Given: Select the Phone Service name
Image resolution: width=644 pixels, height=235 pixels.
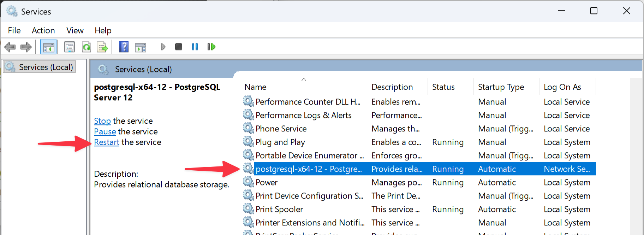Looking at the screenshot, I should (281, 129).
